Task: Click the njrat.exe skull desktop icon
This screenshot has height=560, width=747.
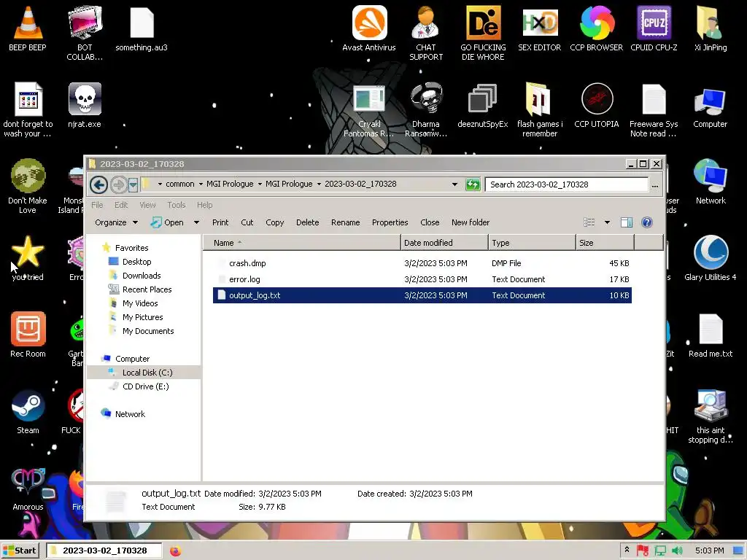Action: click(85, 105)
